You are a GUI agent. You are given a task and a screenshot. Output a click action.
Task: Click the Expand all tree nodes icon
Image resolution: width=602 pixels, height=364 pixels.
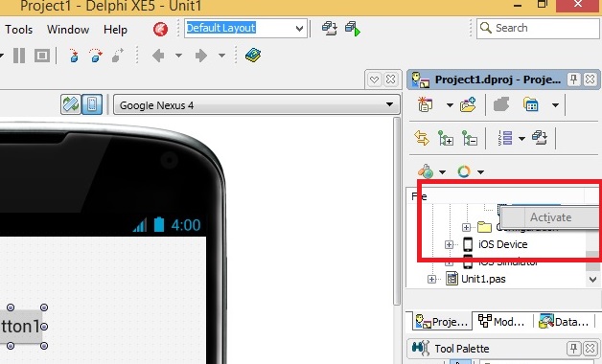click(x=446, y=138)
